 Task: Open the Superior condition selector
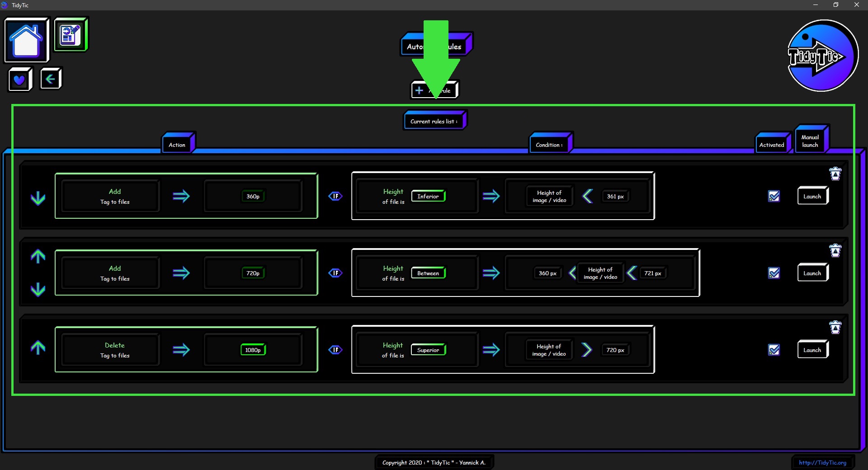[x=428, y=350]
